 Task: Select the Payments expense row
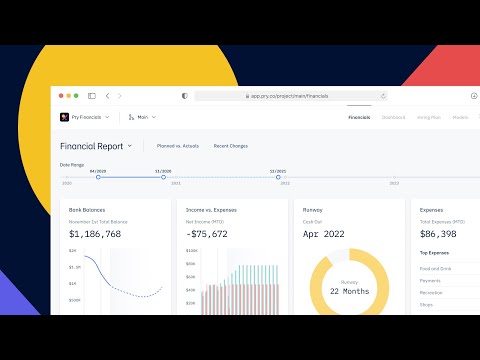click(x=449, y=281)
